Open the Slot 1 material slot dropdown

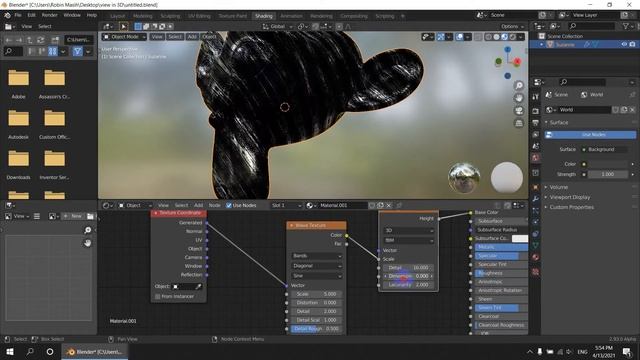(286, 205)
